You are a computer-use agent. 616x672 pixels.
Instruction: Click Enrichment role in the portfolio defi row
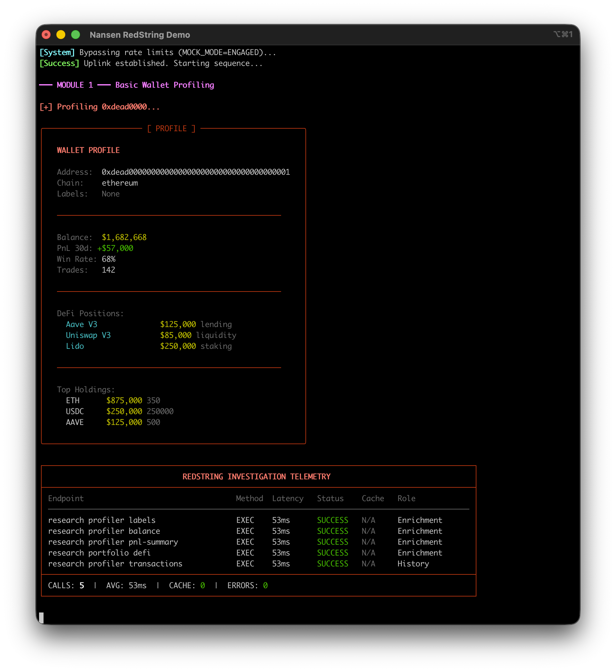click(420, 553)
